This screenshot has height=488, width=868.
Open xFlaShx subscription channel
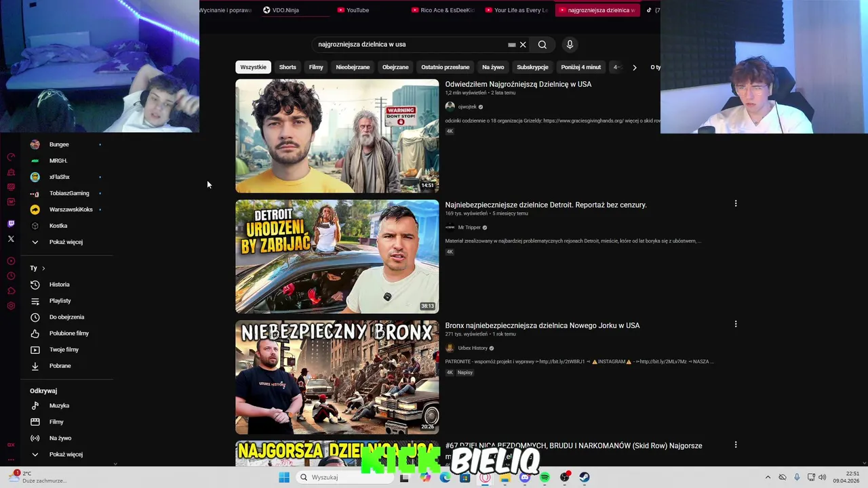[x=60, y=177]
